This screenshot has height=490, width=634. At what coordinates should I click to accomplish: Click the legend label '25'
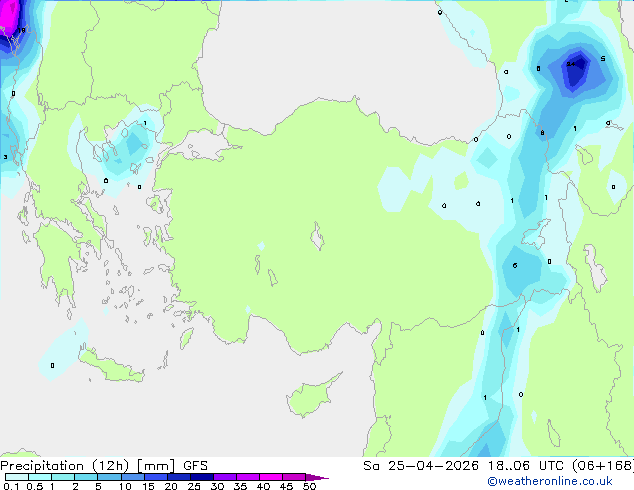pos(194,486)
